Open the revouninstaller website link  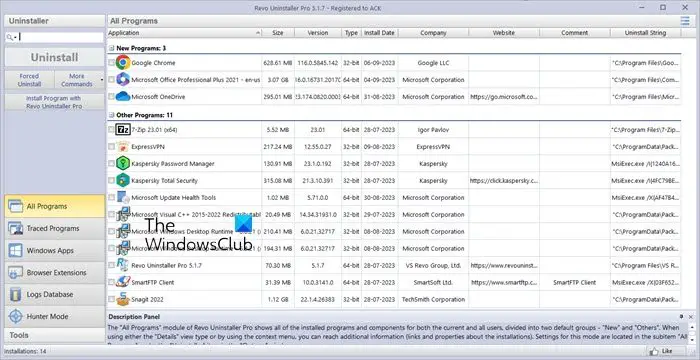click(504, 265)
